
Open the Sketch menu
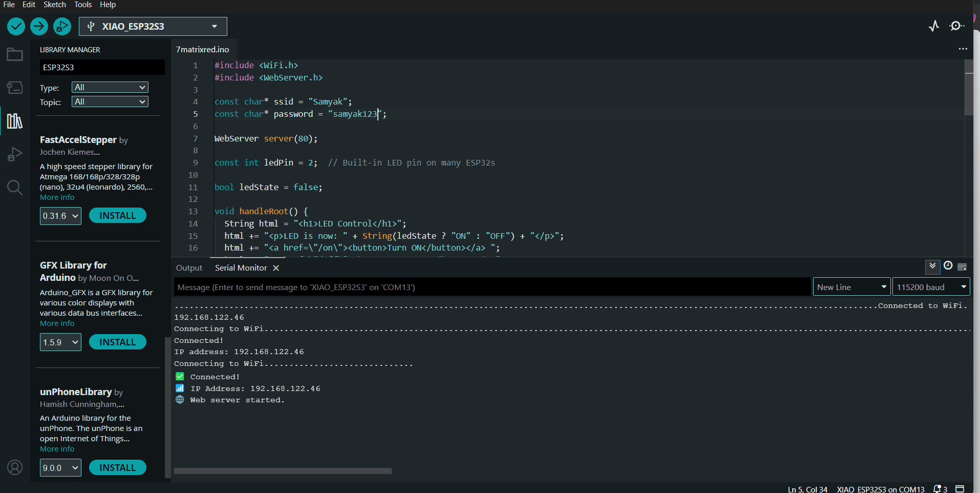[55, 5]
